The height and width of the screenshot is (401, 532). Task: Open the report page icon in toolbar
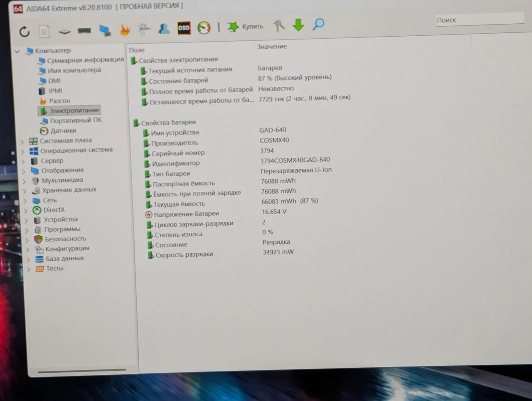44,31
